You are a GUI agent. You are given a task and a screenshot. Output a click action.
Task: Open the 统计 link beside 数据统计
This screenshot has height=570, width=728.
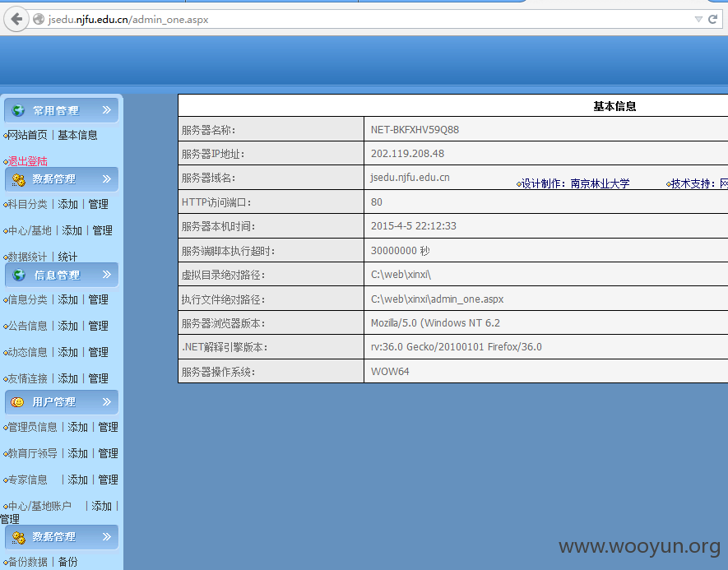click(67, 257)
